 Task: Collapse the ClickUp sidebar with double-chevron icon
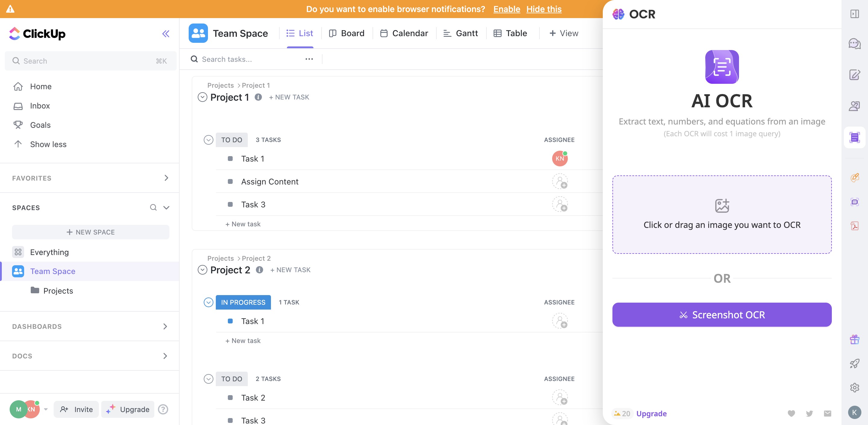click(165, 34)
